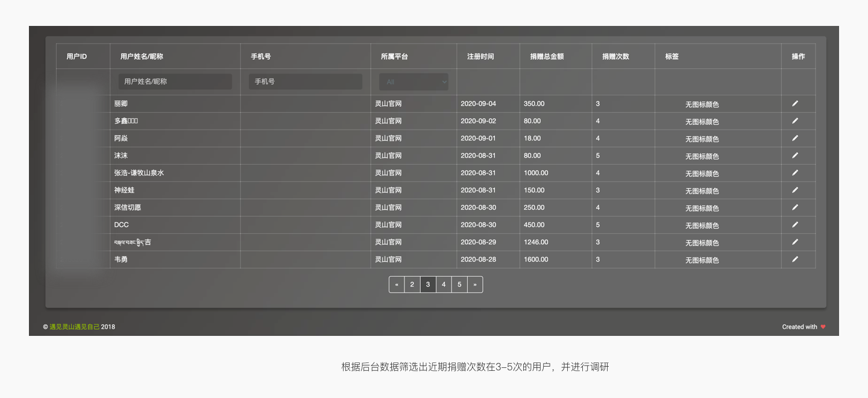Click the date 2020-08-28
This screenshot has height=398, width=868.
[x=479, y=259]
